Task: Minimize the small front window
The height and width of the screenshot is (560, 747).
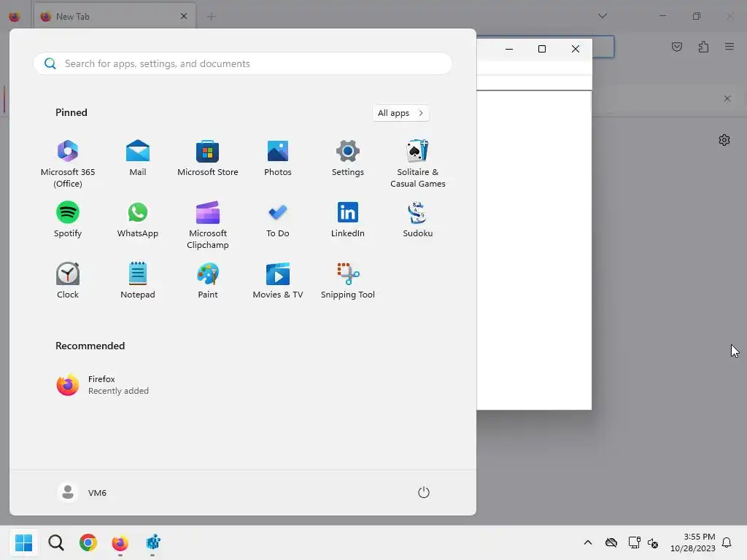Action: [x=508, y=49]
